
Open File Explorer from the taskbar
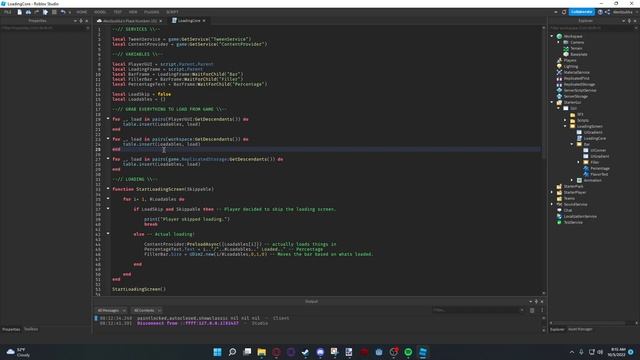(262, 352)
